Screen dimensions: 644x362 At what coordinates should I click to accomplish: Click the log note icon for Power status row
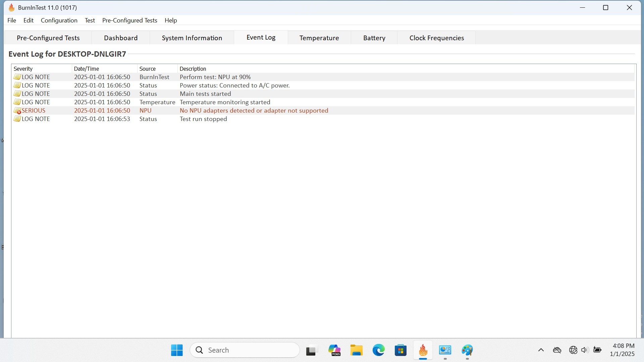click(x=17, y=85)
